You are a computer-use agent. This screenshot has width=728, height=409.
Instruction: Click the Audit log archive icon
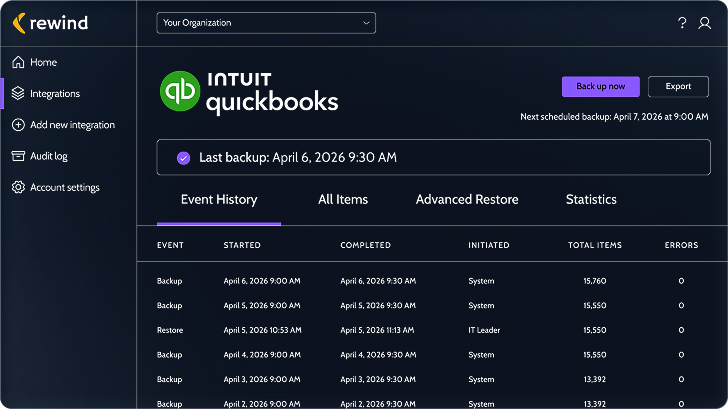click(x=18, y=156)
